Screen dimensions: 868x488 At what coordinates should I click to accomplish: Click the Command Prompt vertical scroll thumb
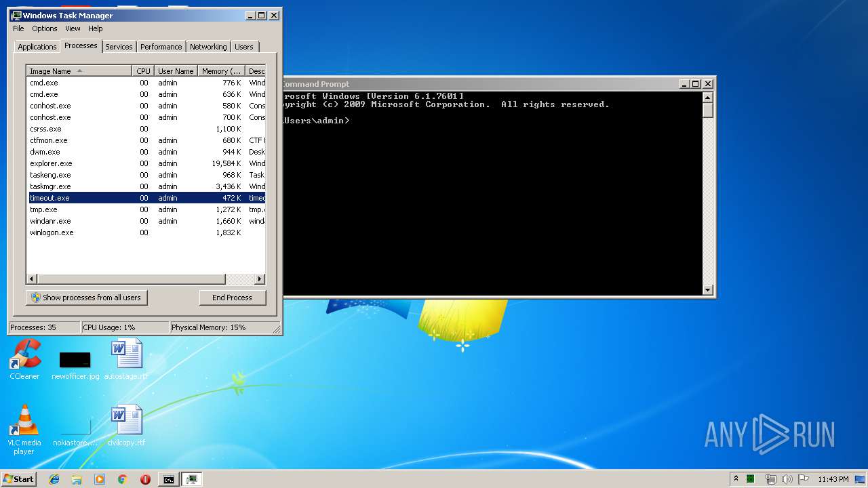point(708,110)
